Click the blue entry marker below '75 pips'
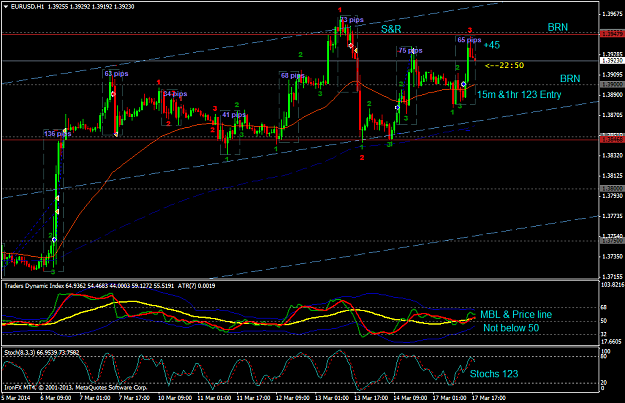Screen dimensions: 625x403 click(x=397, y=108)
